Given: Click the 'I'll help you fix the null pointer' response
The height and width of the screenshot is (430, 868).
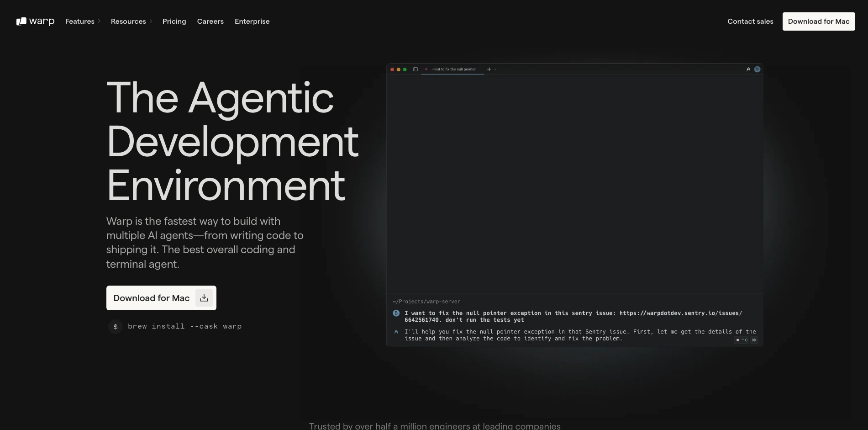Looking at the screenshot, I should coord(580,335).
